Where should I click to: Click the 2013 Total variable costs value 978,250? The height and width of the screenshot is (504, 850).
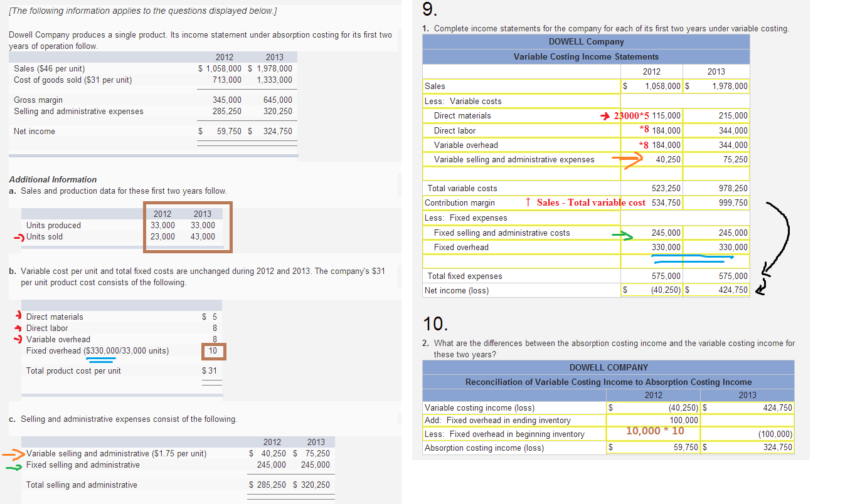click(733, 188)
